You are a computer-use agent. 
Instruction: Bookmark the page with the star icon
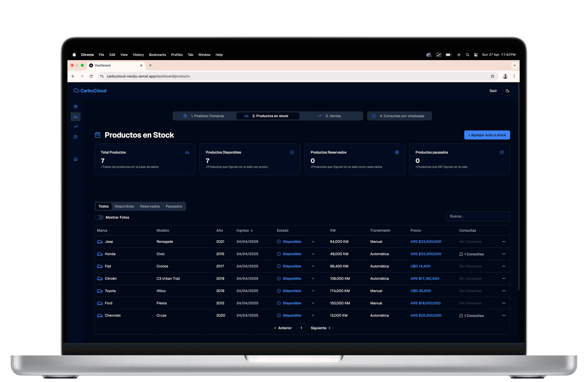tap(492, 76)
